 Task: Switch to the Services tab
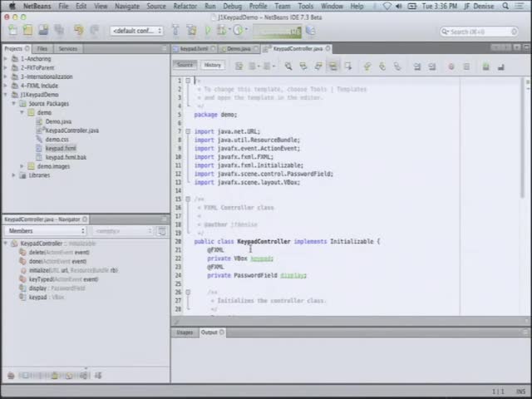(x=68, y=48)
